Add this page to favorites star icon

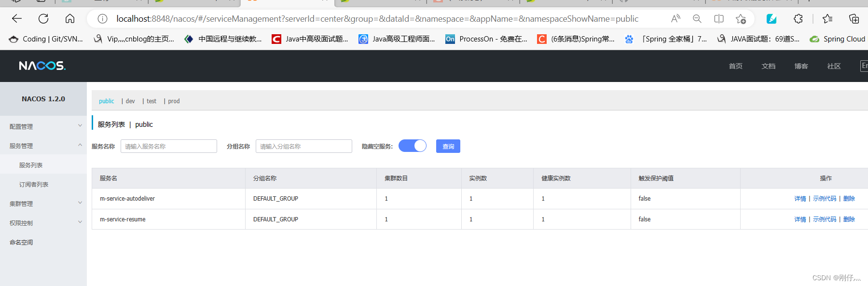coord(741,19)
